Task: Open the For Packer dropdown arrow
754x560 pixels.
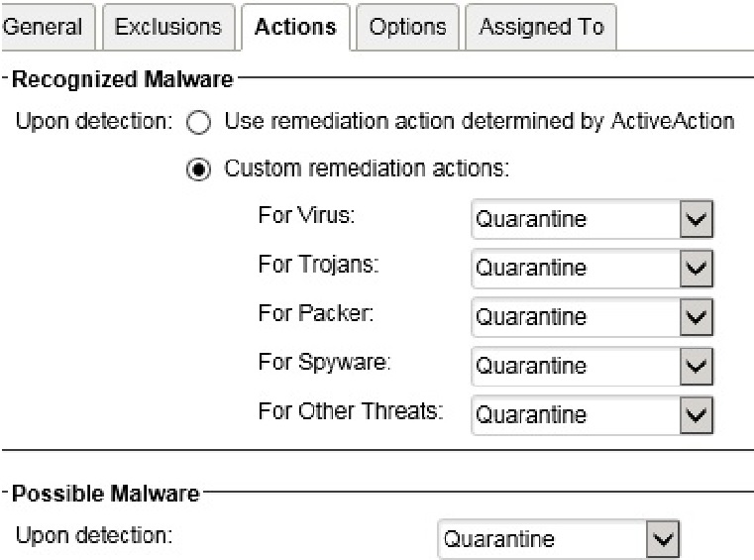Action: point(697,316)
